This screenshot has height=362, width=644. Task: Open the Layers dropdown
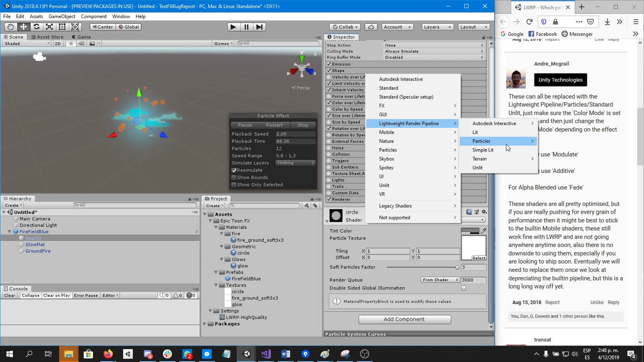coord(437,27)
